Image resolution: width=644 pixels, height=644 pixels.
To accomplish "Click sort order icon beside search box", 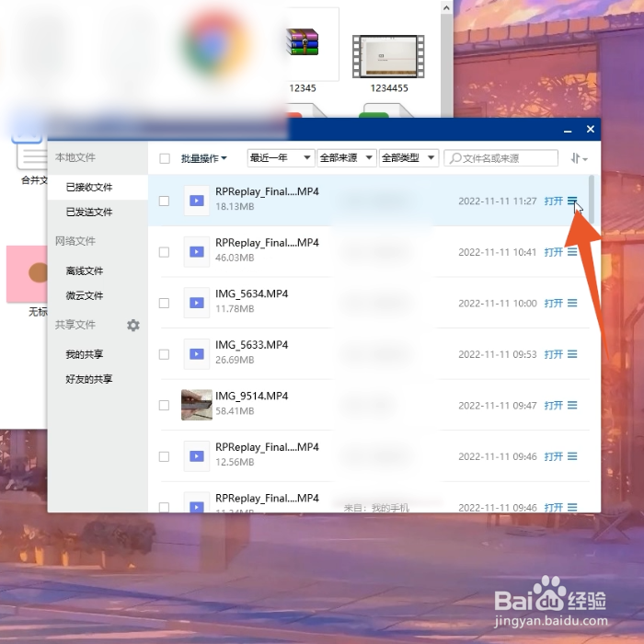I will click(579, 158).
